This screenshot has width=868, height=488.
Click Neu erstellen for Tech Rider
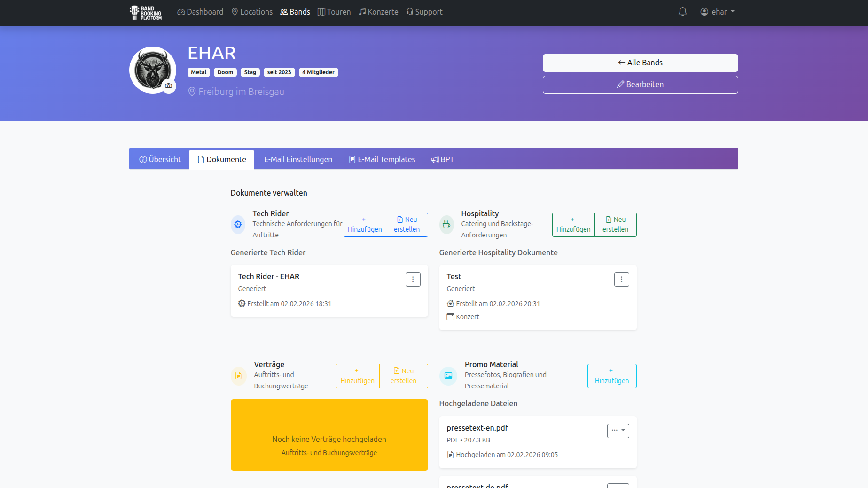[x=407, y=225]
